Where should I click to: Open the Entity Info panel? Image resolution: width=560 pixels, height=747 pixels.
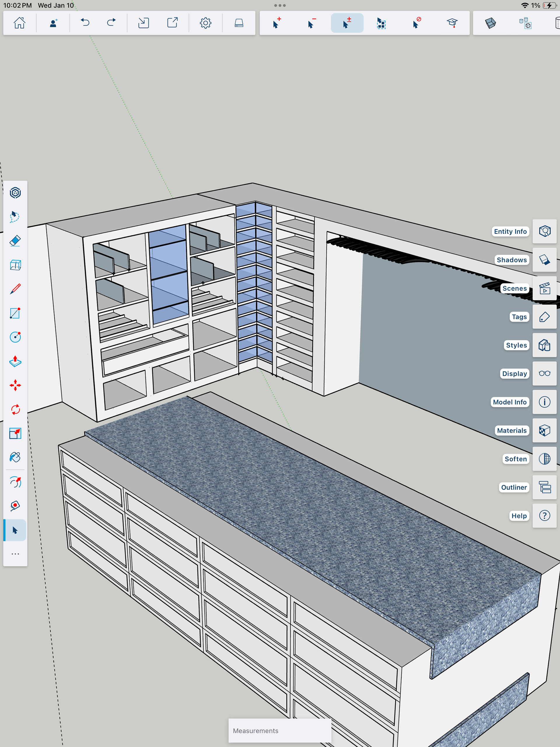pos(545,231)
